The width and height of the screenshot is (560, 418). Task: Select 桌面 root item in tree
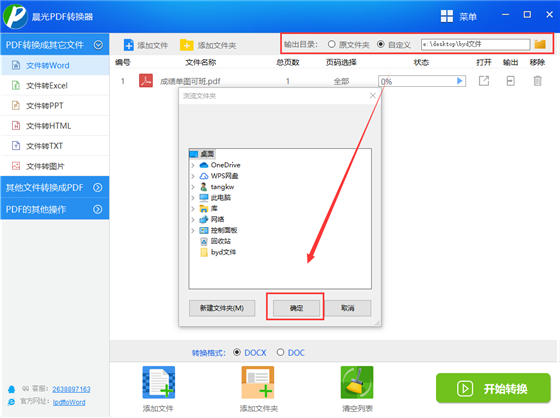pyautogui.click(x=202, y=154)
